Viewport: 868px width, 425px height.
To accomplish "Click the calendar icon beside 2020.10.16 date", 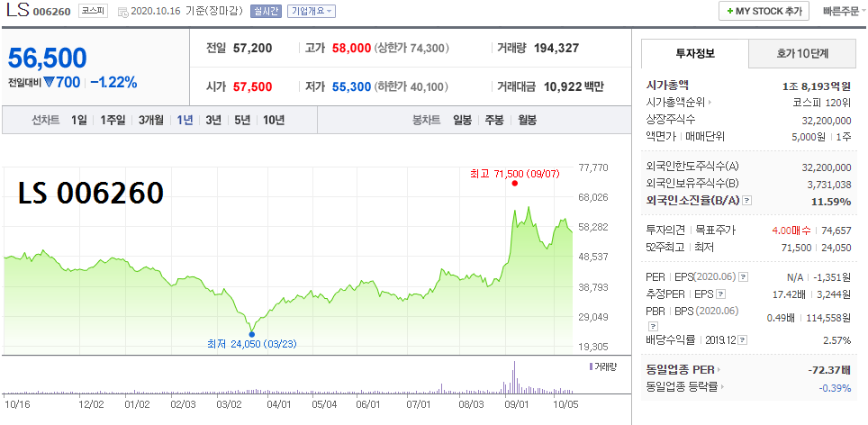I will (x=122, y=12).
